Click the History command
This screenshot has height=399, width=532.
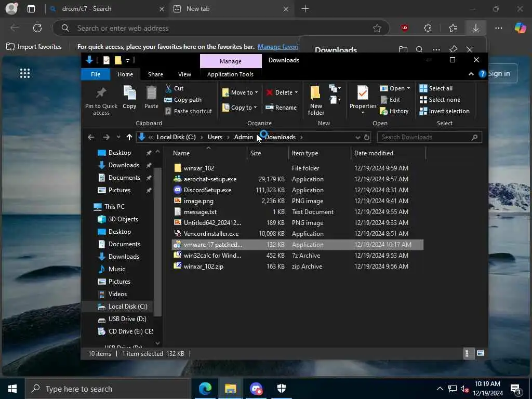click(x=394, y=111)
